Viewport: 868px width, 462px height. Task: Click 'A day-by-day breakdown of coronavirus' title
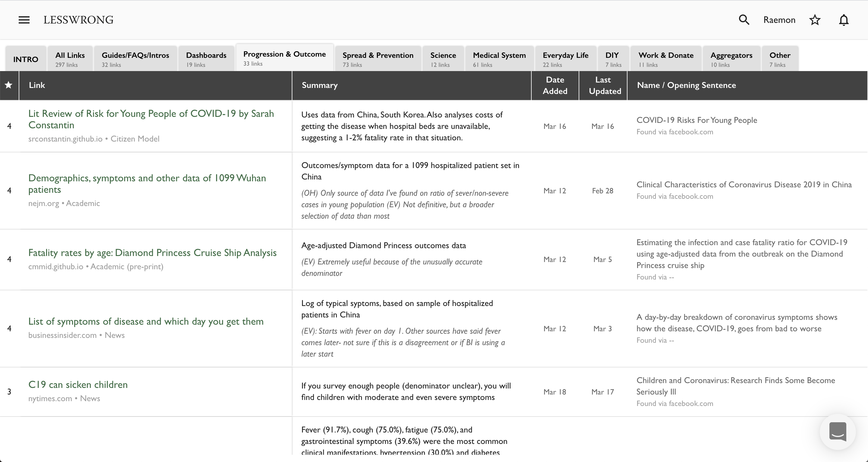(737, 323)
